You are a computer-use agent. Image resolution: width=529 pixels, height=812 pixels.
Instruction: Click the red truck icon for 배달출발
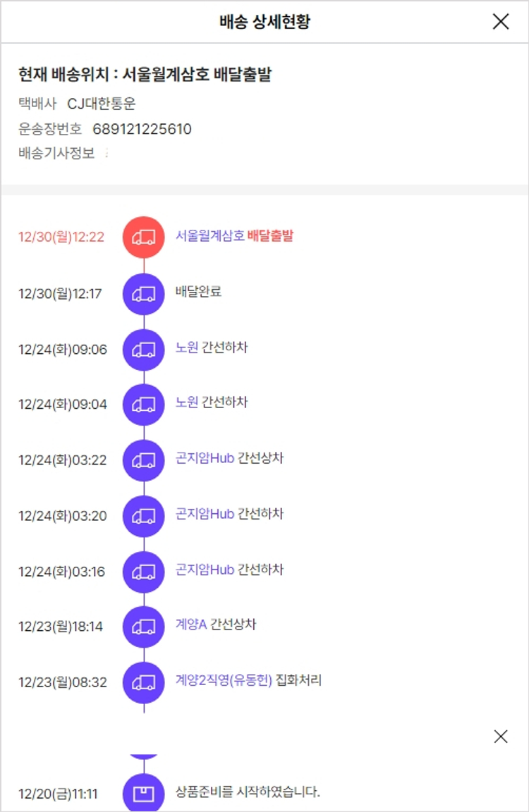click(144, 237)
